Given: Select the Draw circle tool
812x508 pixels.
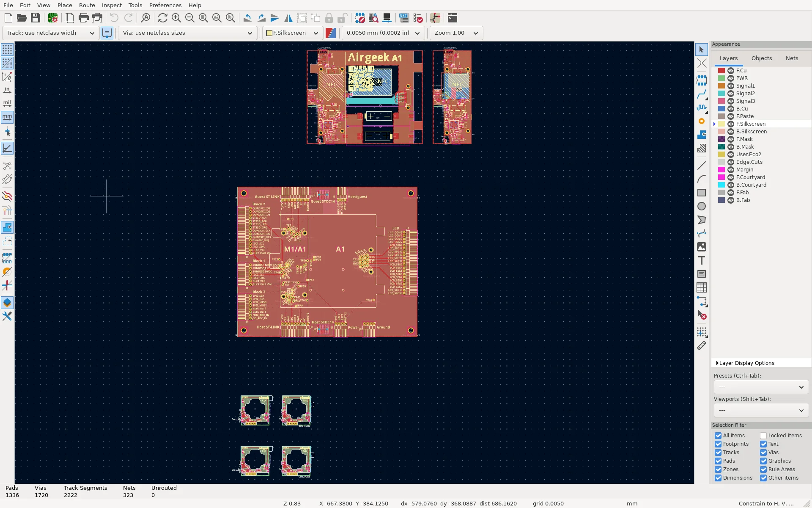Looking at the screenshot, I should tap(702, 206).
